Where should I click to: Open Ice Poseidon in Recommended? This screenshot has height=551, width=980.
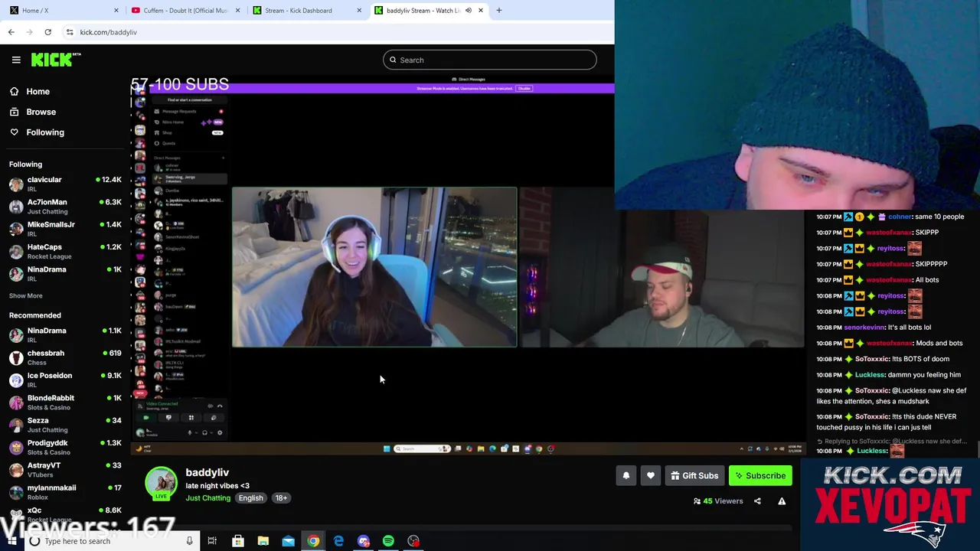click(x=65, y=380)
